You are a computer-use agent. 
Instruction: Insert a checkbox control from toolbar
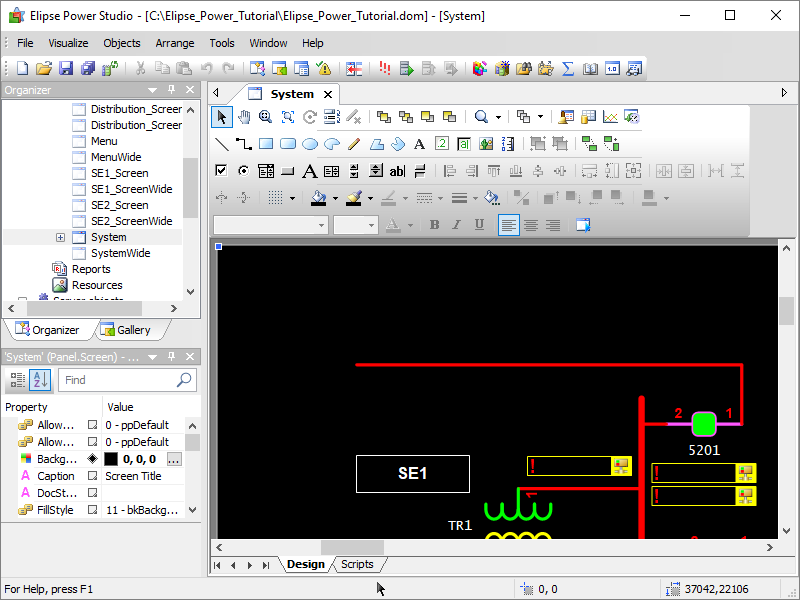click(221, 171)
